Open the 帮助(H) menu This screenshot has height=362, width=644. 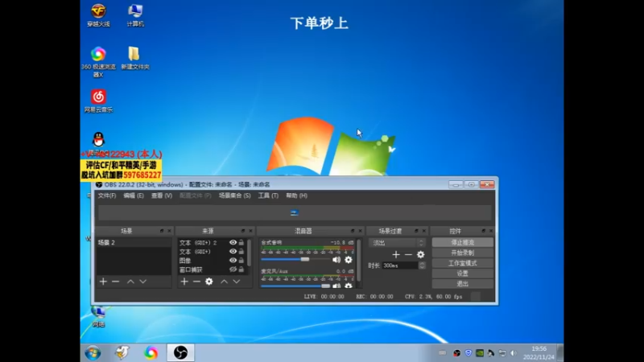pyautogui.click(x=296, y=195)
